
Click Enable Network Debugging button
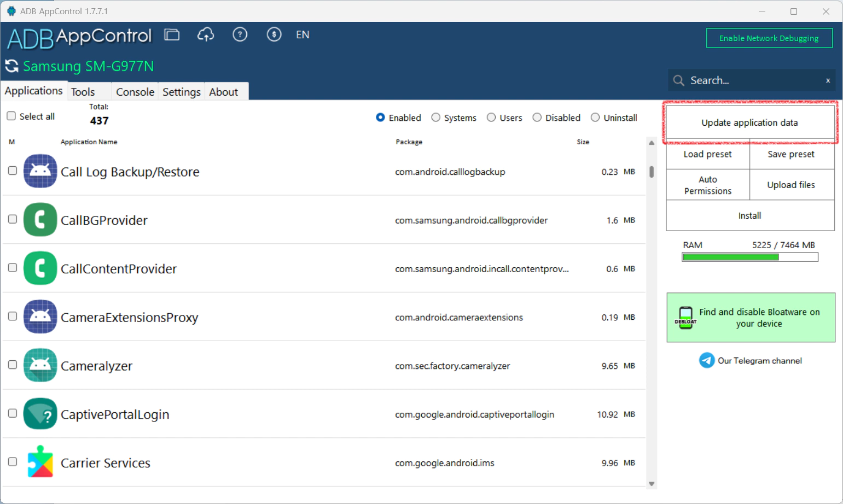coord(769,38)
